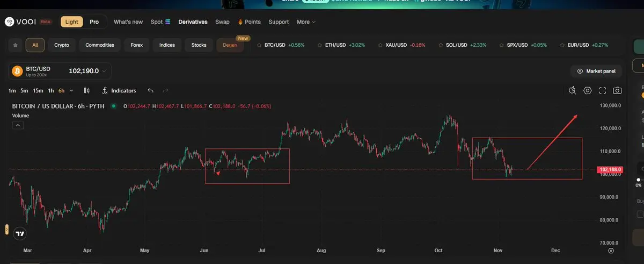Tick the checkbox in order panel
Image resolution: width=644 pixels, height=264 pixels.
pos(640,214)
